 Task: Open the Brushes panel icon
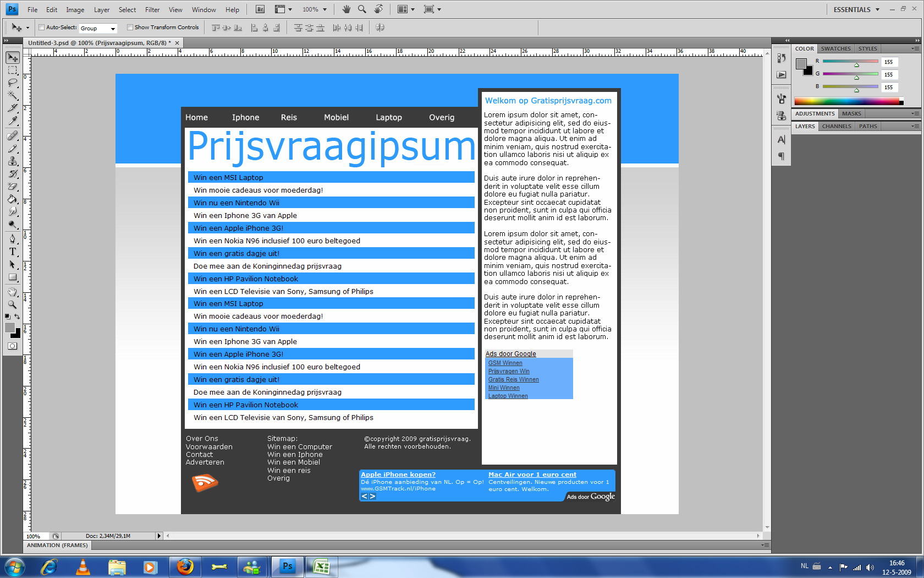pos(782,99)
